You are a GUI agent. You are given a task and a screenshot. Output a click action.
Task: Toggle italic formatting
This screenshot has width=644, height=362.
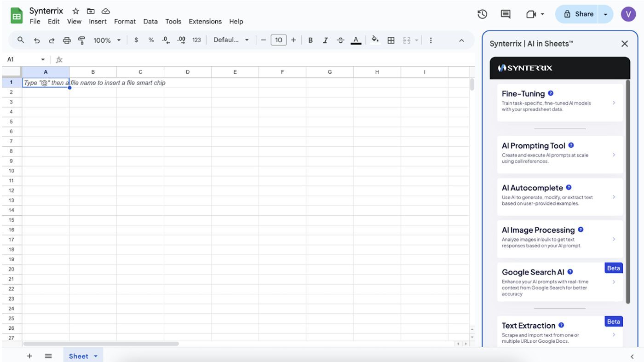tap(325, 40)
